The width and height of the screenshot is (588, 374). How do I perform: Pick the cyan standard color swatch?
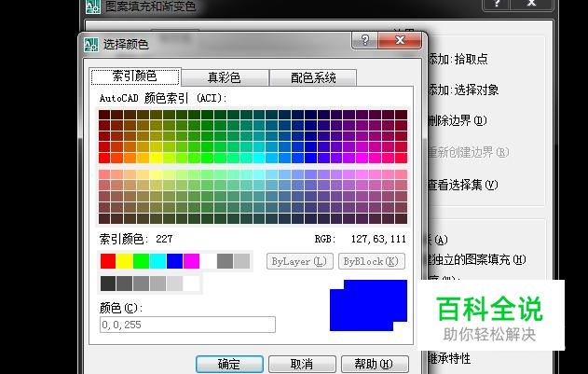point(157,261)
